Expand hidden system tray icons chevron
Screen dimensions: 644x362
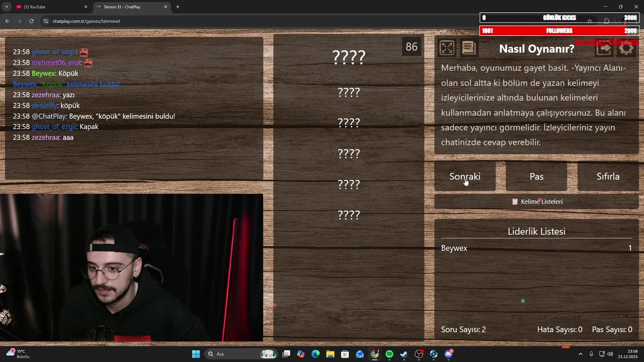(x=581, y=354)
